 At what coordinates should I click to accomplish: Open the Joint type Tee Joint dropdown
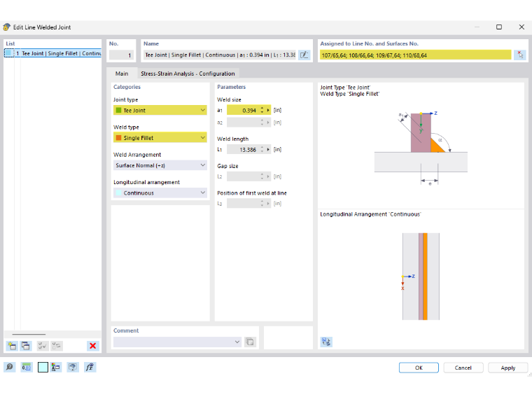(160, 111)
